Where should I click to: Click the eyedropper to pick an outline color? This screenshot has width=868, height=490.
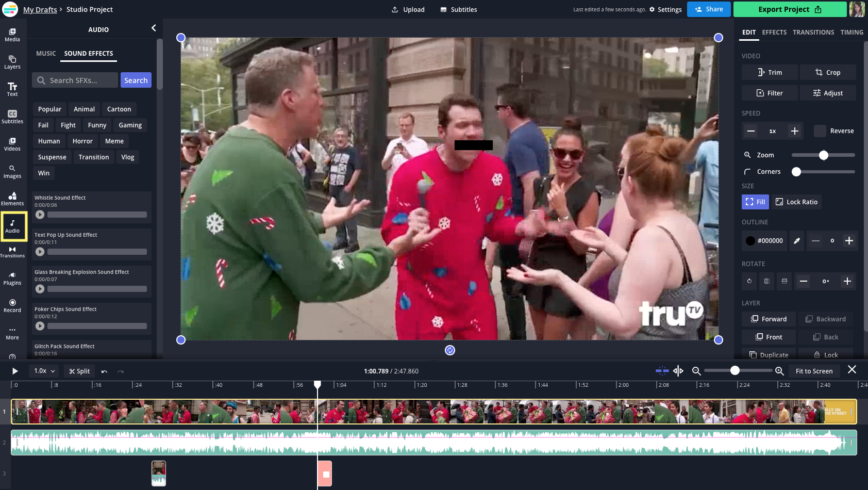tap(796, 240)
